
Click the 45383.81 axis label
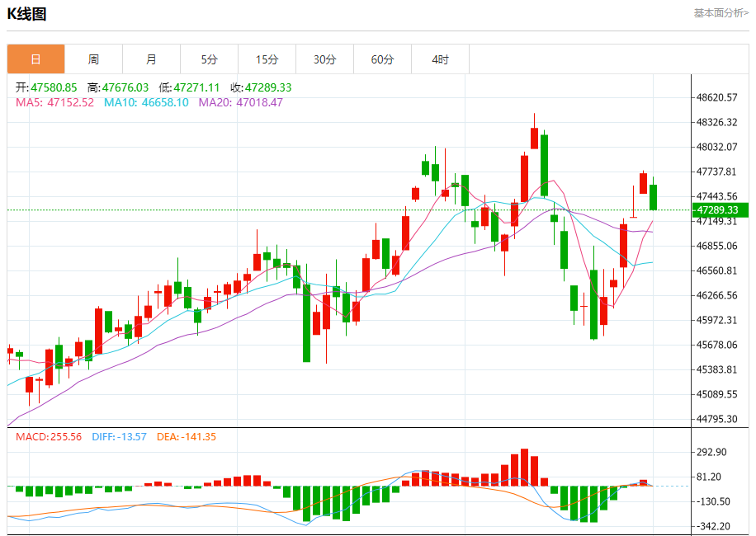tap(717, 369)
